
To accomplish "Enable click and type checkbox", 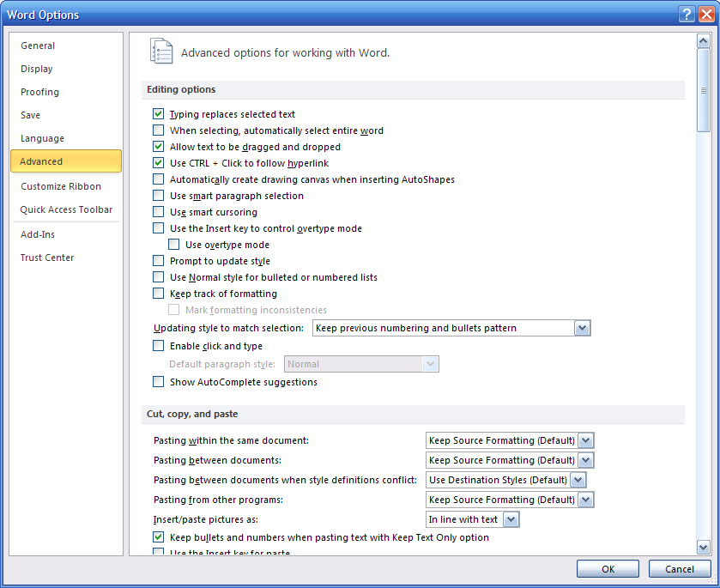I will point(159,346).
